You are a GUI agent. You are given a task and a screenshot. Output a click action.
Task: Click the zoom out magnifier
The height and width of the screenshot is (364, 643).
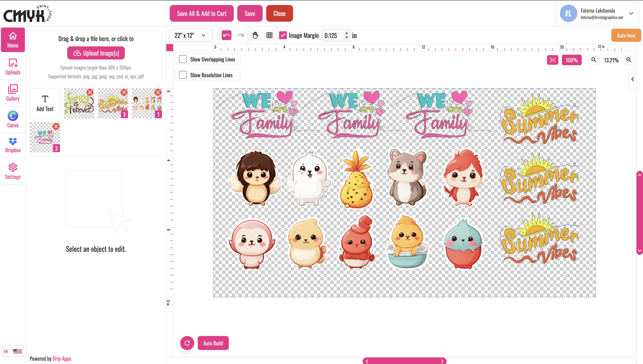(594, 60)
